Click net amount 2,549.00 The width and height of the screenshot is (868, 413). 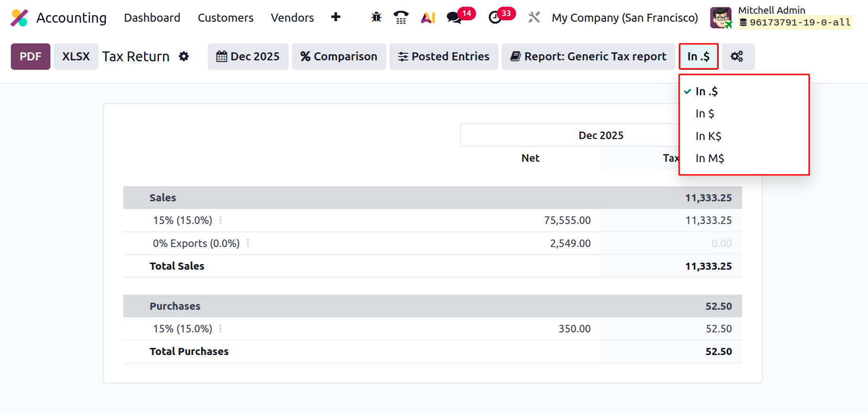pos(570,243)
